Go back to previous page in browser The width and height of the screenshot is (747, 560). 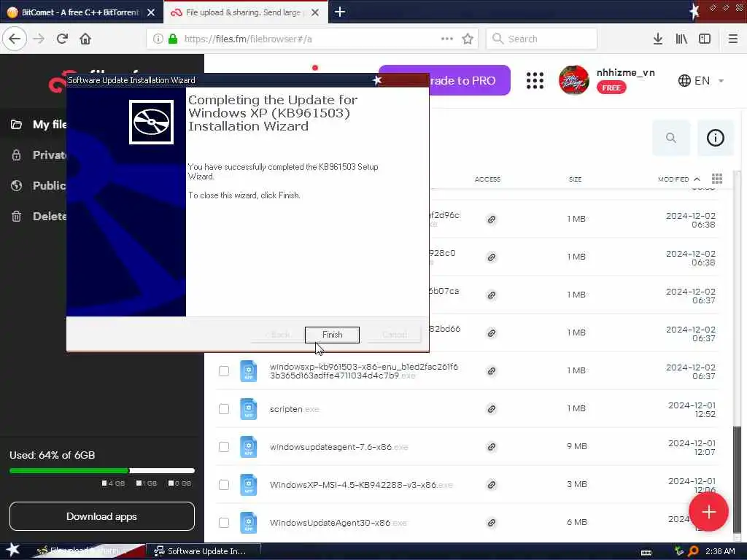15,39
